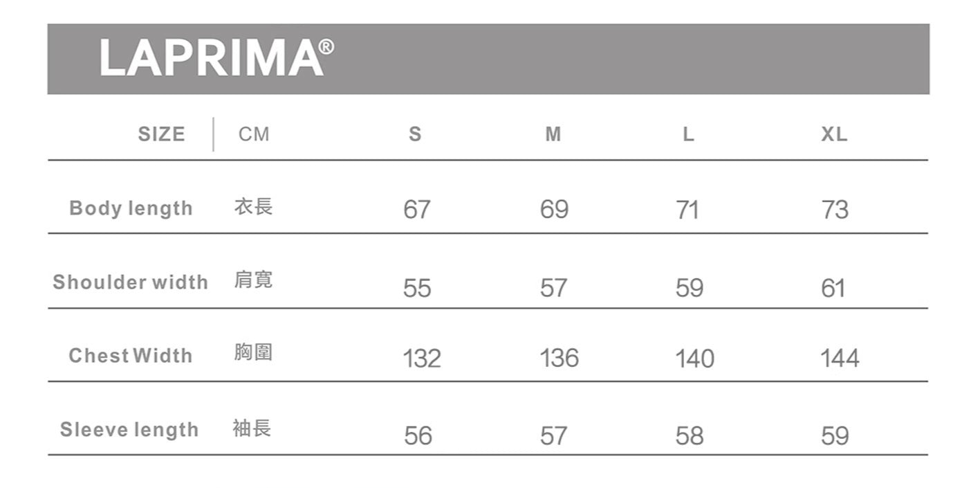Click body length value 67
Image resolution: width=980 pixels, height=488 pixels.
416,209
